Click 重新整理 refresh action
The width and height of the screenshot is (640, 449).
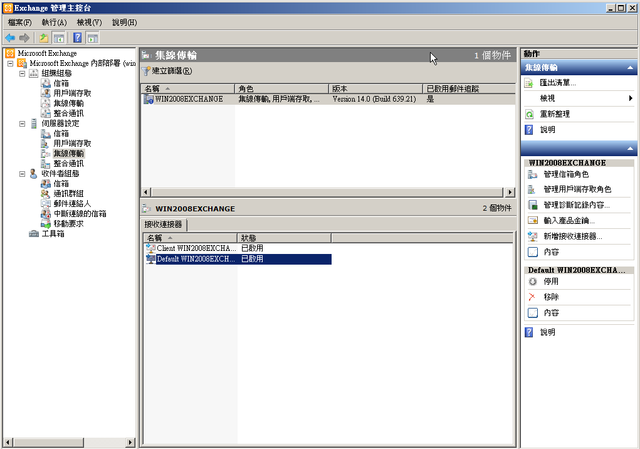pyautogui.click(x=555, y=114)
